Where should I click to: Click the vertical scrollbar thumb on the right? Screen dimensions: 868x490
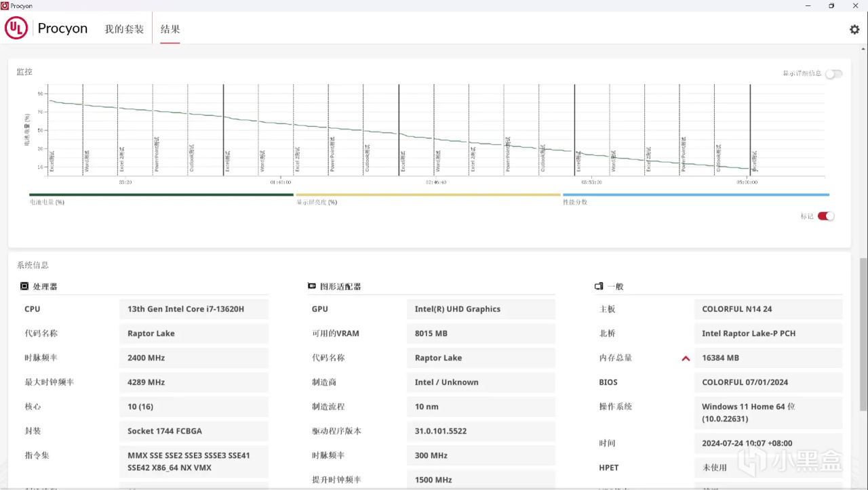(863, 333)
